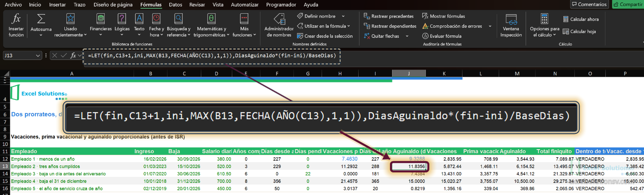Switch to the Trazo tab
This screenshot has width=644, height=195.
(x=80, y=4)
